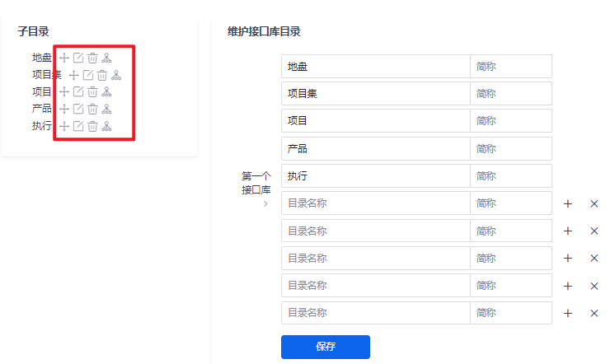
Task: Click the move icon beside 执行
Action: point(64,126)
